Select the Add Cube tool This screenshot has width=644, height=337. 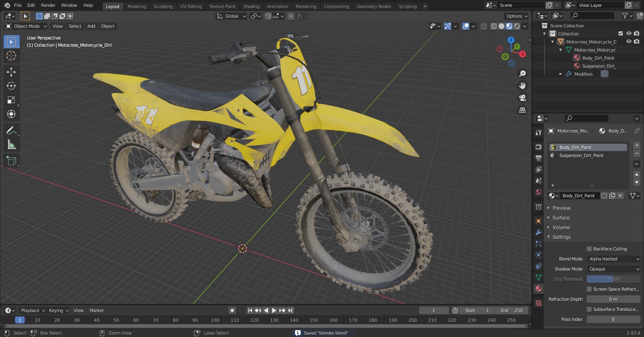pyautogui.click(x=11, y=161)
